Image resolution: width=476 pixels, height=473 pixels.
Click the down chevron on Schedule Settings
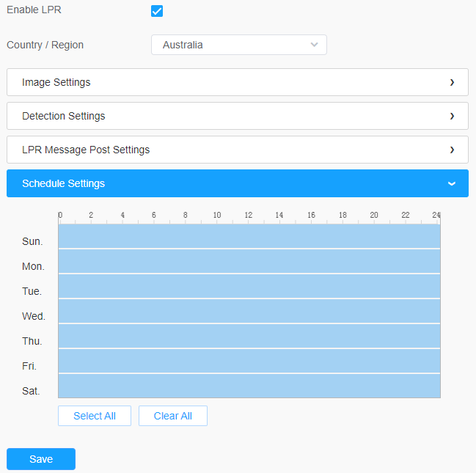click(x=452, y=183)
